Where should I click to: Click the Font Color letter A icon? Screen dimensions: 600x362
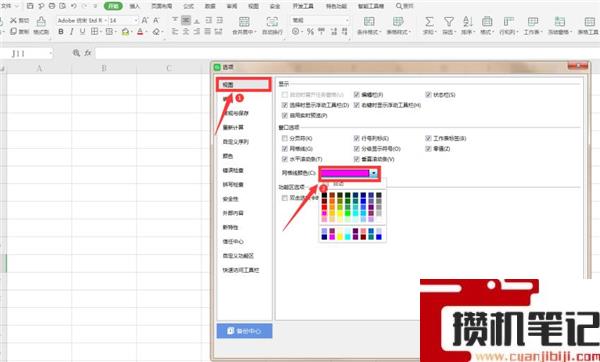140,32
